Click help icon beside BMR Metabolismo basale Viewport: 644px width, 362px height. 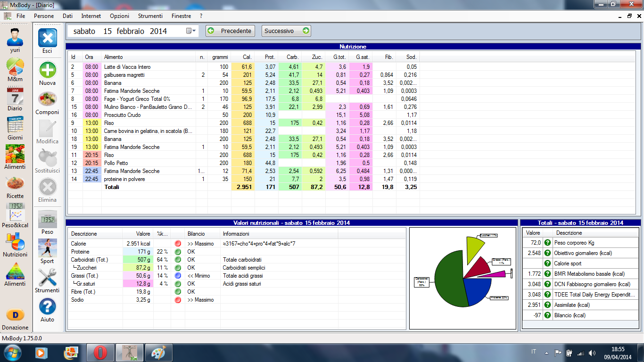click(547, 274)
